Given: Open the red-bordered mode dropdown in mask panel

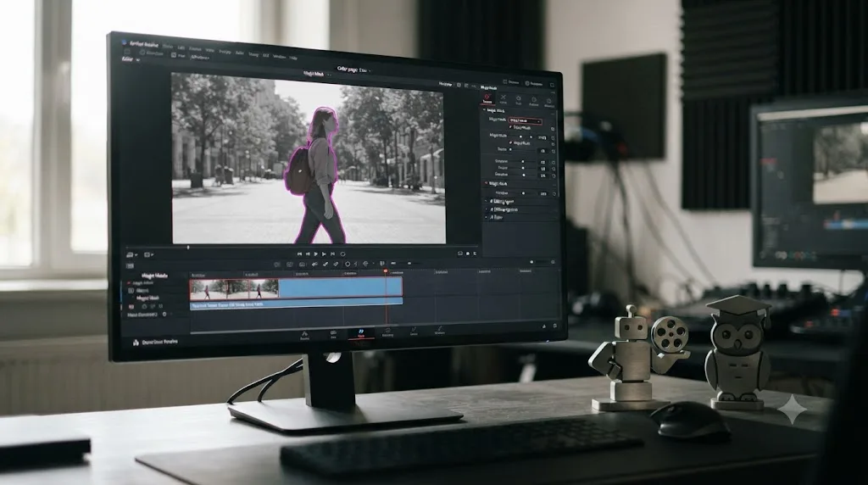Looking at the screenshot, I should tap(525, 120).
